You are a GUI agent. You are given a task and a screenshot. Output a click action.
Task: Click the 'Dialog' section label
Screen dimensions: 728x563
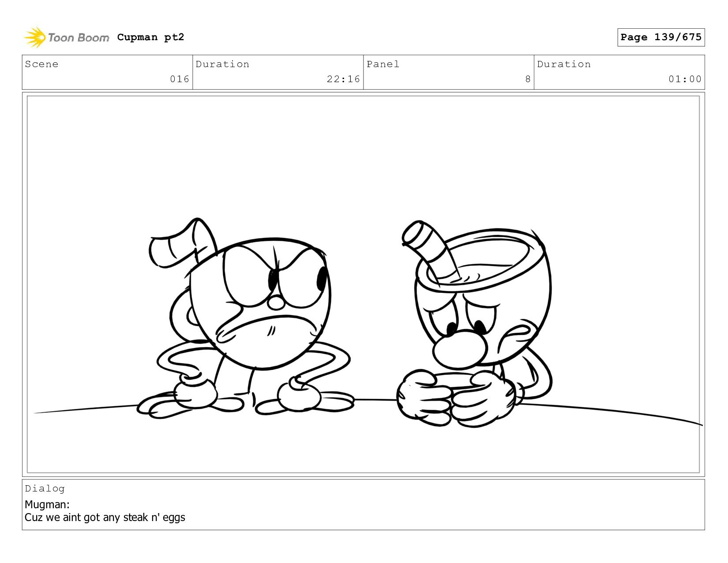click(x=45, y=488)
